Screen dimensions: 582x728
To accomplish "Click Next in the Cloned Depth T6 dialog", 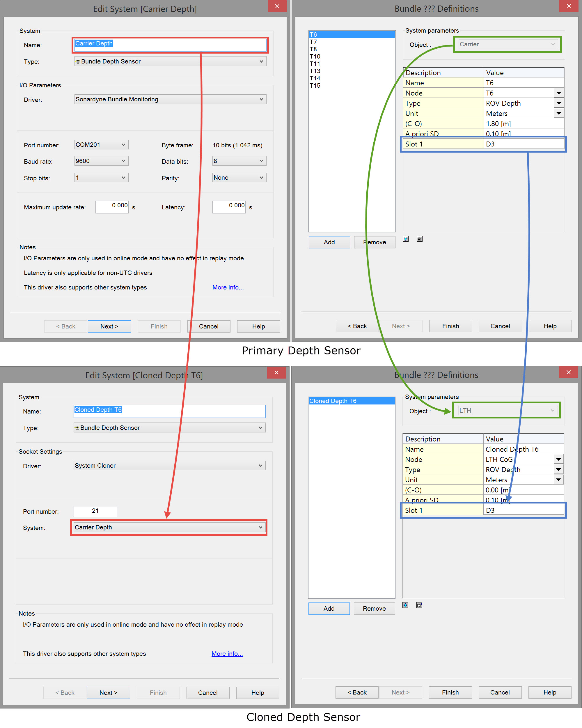I will click(108, 692).
